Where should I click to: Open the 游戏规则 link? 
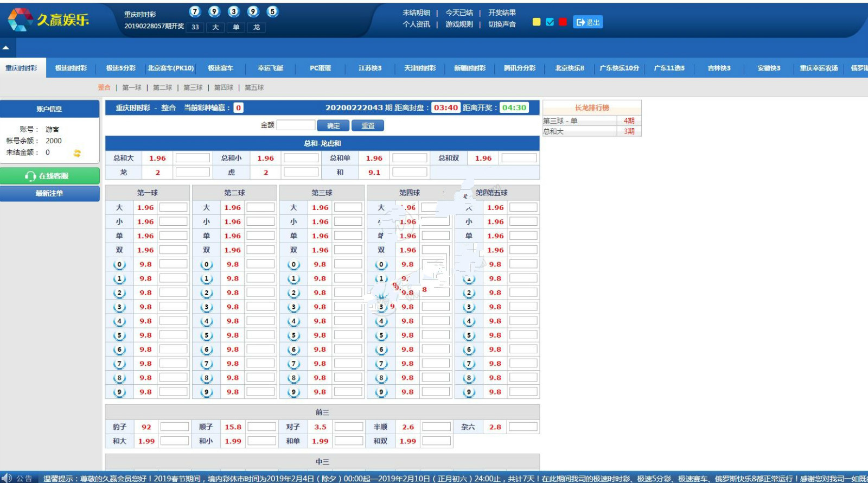click(459, 24)
